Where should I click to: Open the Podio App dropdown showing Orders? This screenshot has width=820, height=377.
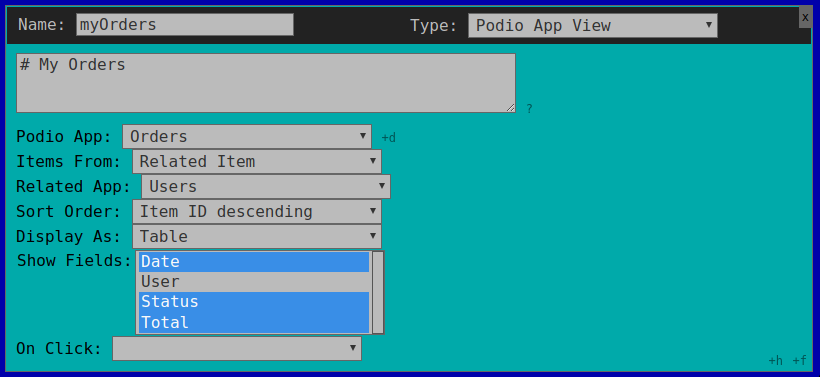247,136
